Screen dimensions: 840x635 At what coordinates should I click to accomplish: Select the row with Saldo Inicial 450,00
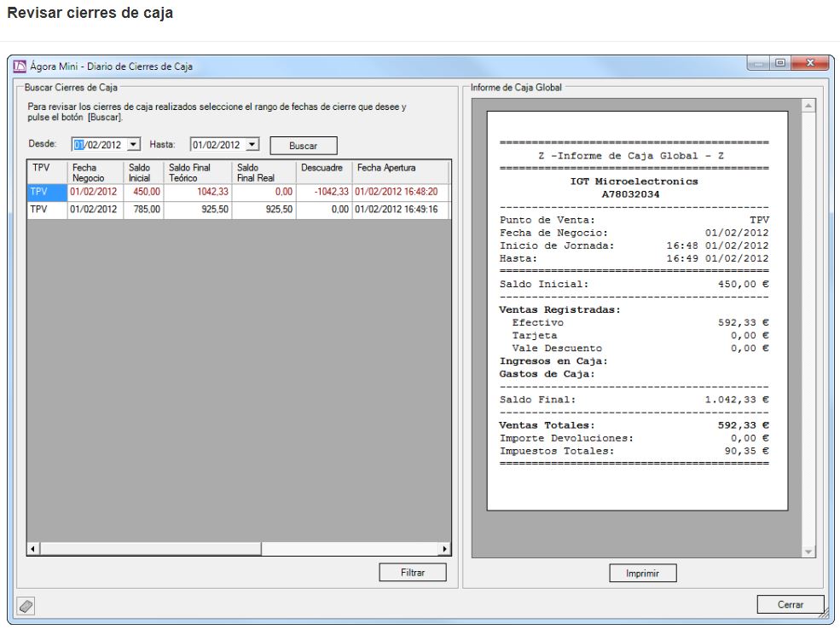(x=239, y=193)
